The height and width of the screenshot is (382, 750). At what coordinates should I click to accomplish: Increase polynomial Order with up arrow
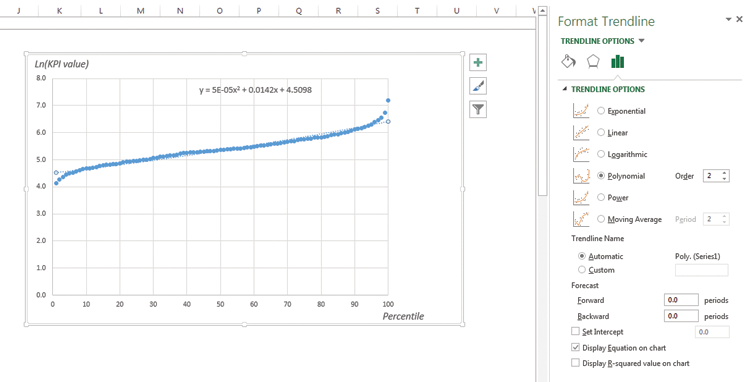tap(725, 173)
